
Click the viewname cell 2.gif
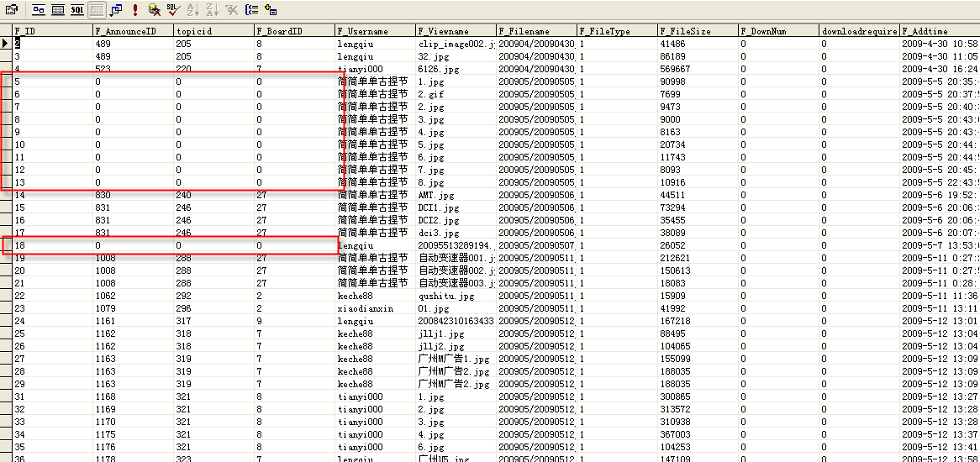tap(456, 94)
